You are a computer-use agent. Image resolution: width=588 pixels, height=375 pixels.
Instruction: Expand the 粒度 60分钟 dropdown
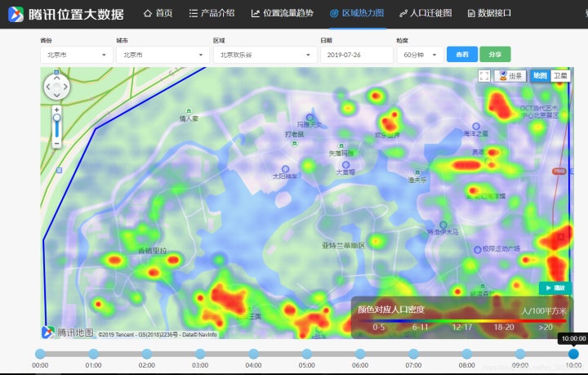pyautogui.click(x=420, y=55)
